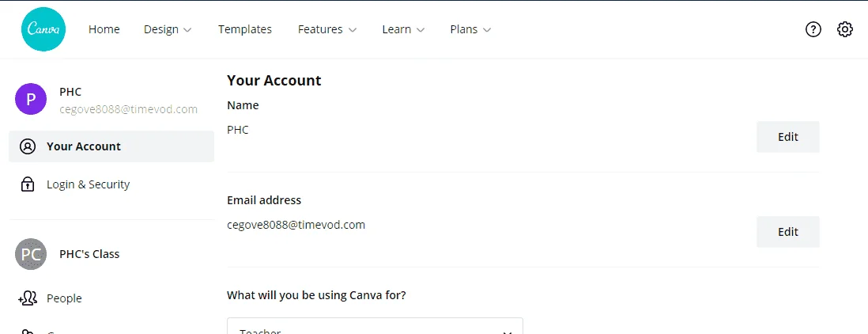Click the Canva logo

pos(43,29)
